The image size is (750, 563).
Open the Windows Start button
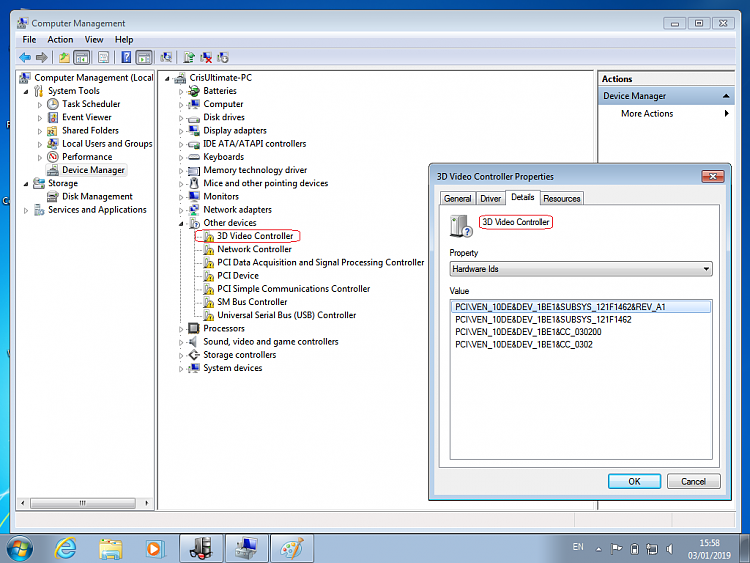pyautogui.click(x=20, y=548)
